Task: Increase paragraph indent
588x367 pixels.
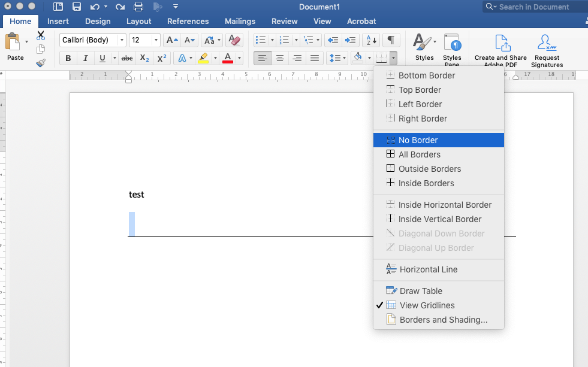Action: tap(350, 40)
